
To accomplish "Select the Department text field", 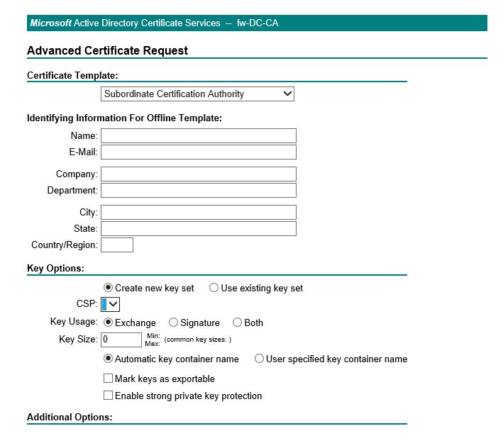I will tap(199, 191).
